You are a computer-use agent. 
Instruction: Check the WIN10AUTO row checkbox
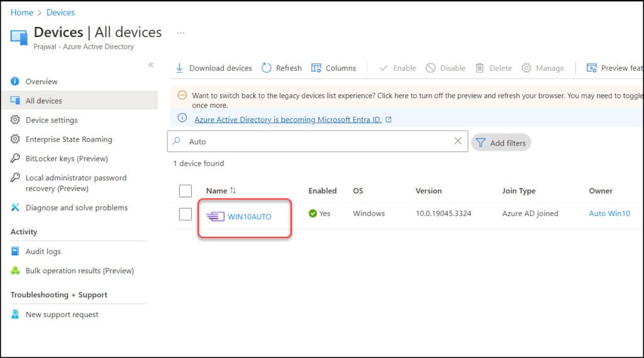186,214
